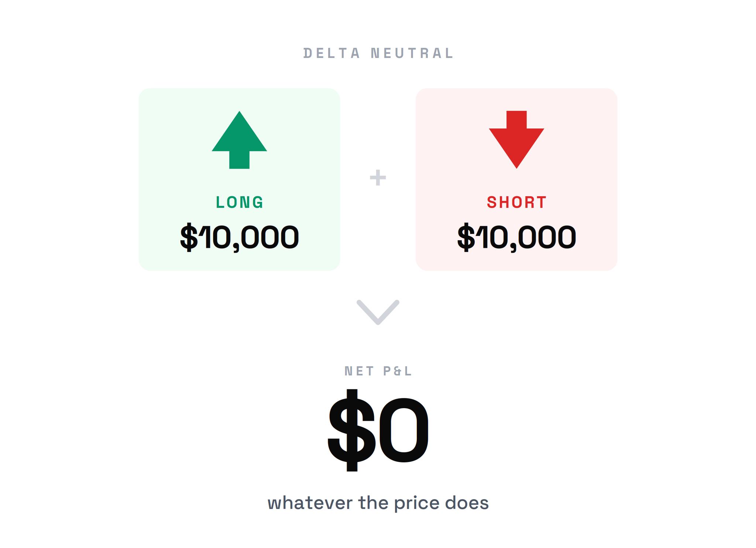
Task: Click the red down arrow icon
Action: click(x=516, y=140)
